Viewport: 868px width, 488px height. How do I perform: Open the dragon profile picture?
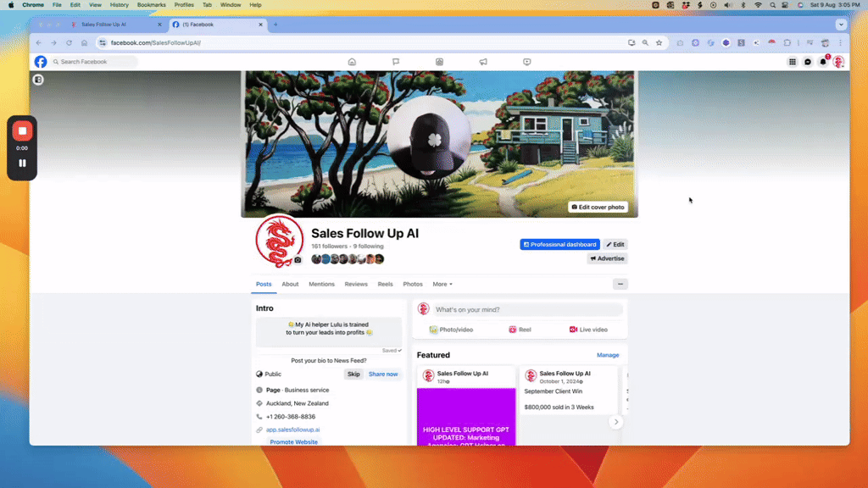tap(279, 241)
